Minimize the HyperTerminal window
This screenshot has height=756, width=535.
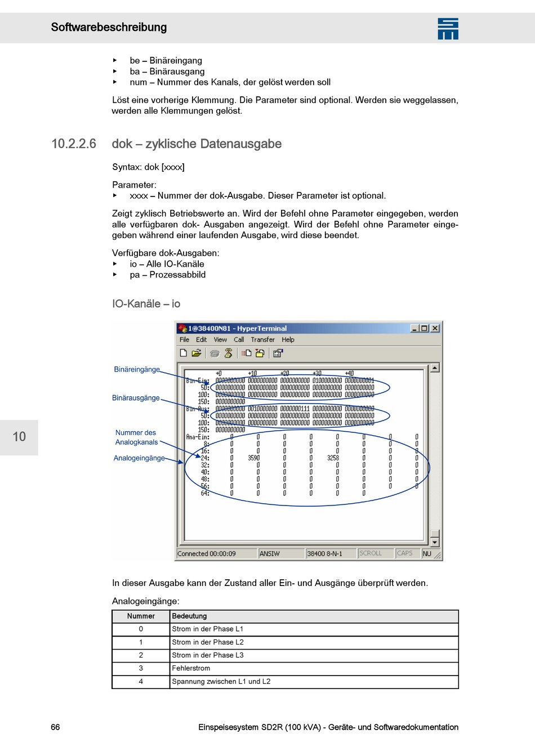pos(415,328)
